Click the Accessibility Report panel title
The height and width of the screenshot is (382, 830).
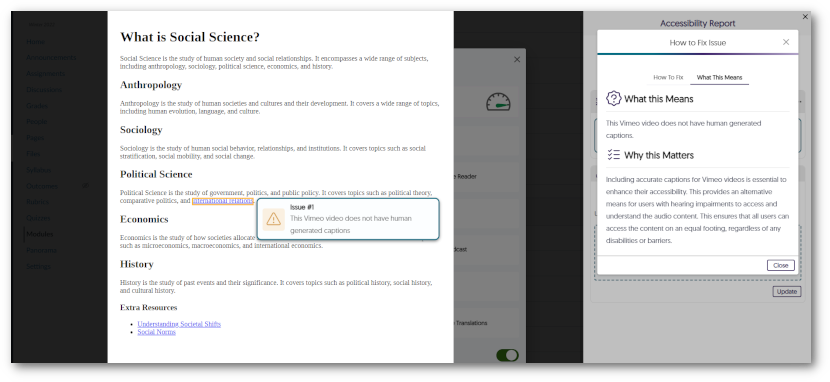[698, 23]
